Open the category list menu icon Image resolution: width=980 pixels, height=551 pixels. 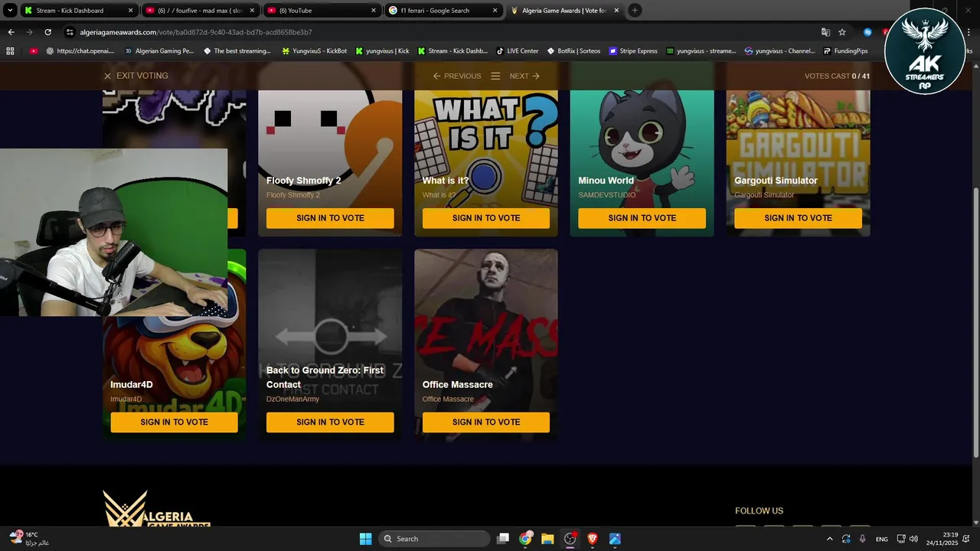[495, 76]
